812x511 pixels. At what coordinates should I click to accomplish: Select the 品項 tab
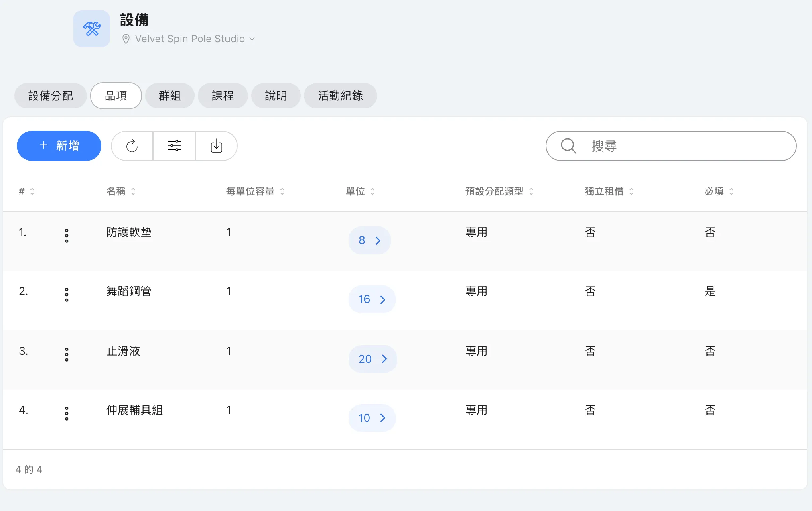(x=116, y=96)
